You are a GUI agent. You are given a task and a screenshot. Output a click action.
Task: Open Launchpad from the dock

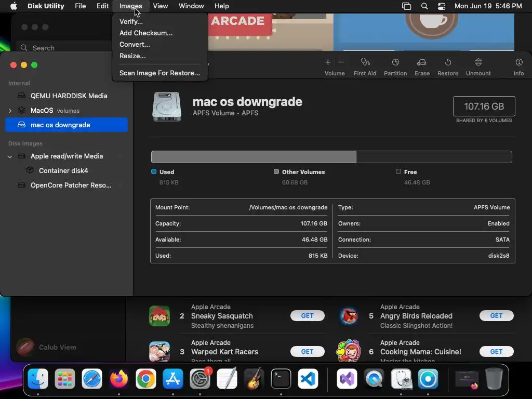(x=65, y=378)
